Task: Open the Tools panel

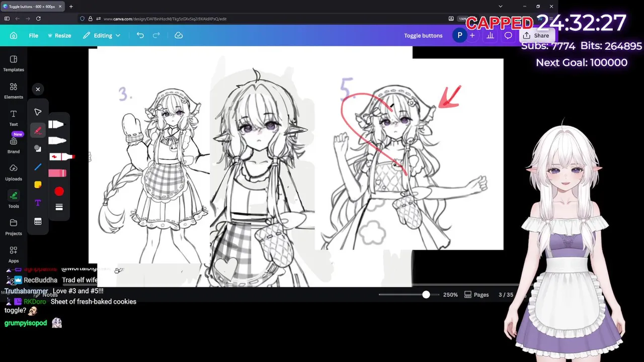Action: pos(14,200)
